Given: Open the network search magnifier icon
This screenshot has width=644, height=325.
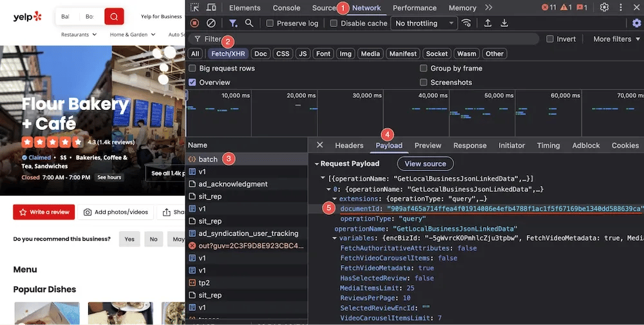Looking at the screenshot, I should (x=249, y=23).
